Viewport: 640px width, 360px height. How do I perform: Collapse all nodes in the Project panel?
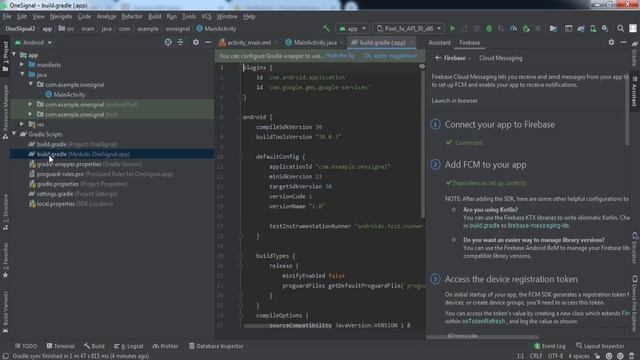(180, 42)
